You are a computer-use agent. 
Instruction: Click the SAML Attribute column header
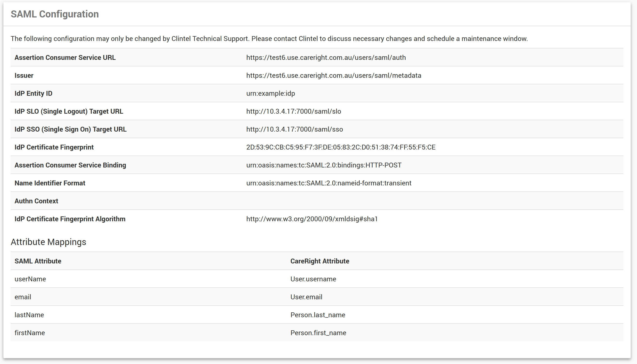tap(38, 261)
